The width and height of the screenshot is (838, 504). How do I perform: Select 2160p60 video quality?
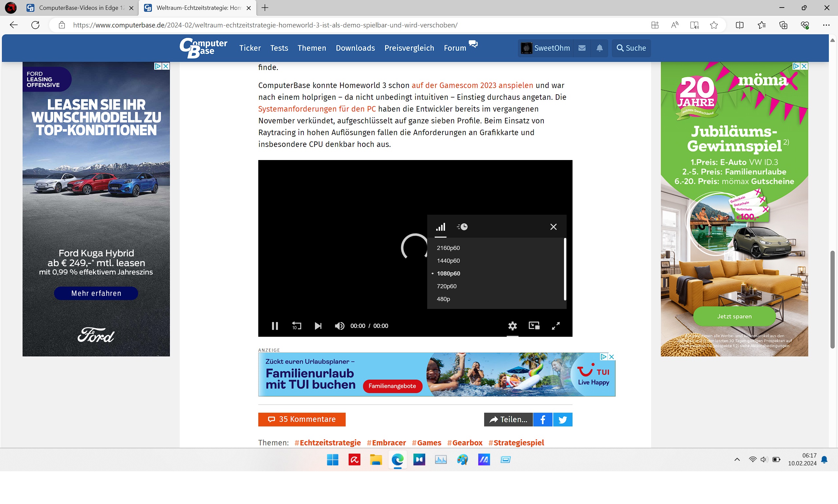click(x=448, y=248)
